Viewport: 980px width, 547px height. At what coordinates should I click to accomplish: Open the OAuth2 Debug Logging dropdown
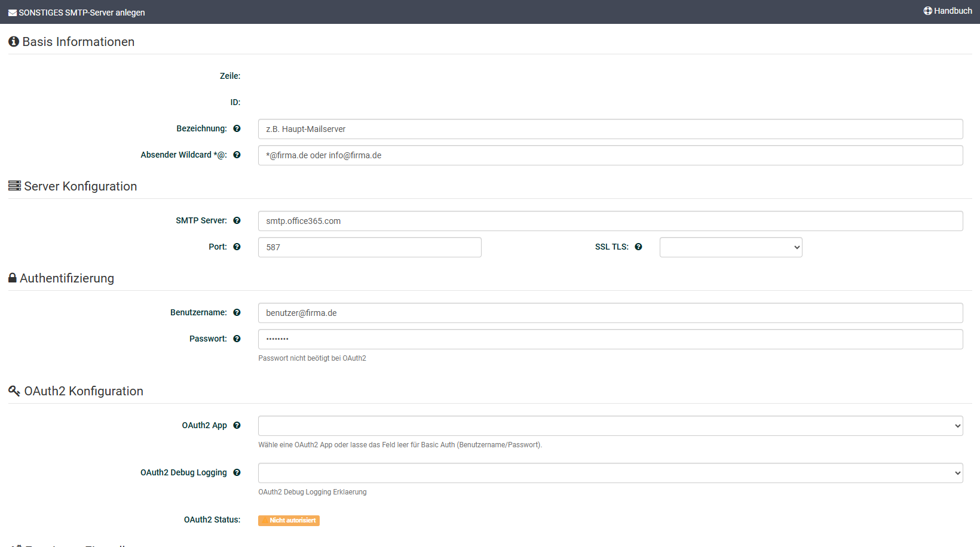(610, 473)
